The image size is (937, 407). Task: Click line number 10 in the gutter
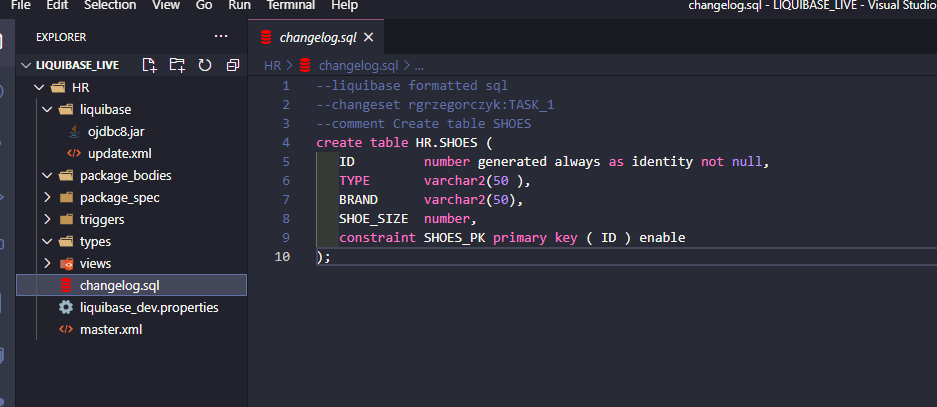282,256
